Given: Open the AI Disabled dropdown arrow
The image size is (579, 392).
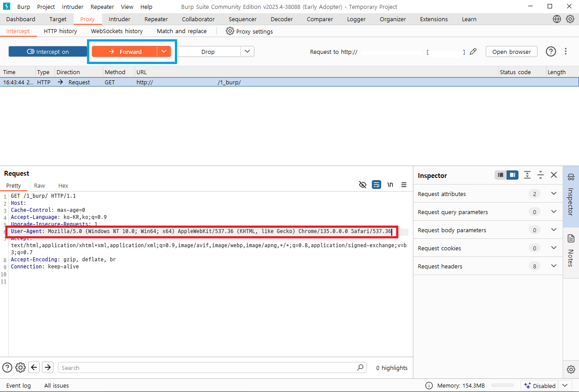Looking at the screenshot, I should coord(565,385).
